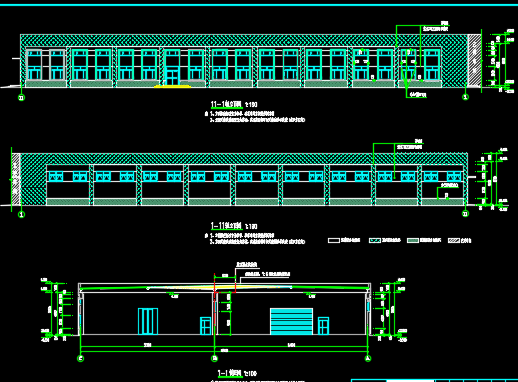Click axis bubble 1 under middle elevation's left end
Screen dimensions: 518x382
click(x=21, y=214)
